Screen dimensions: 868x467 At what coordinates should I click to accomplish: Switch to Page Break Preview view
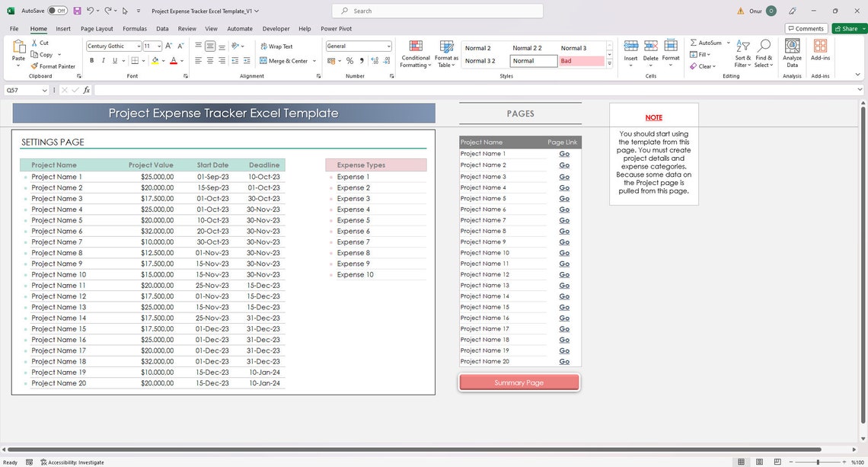[x=777, y=462]
